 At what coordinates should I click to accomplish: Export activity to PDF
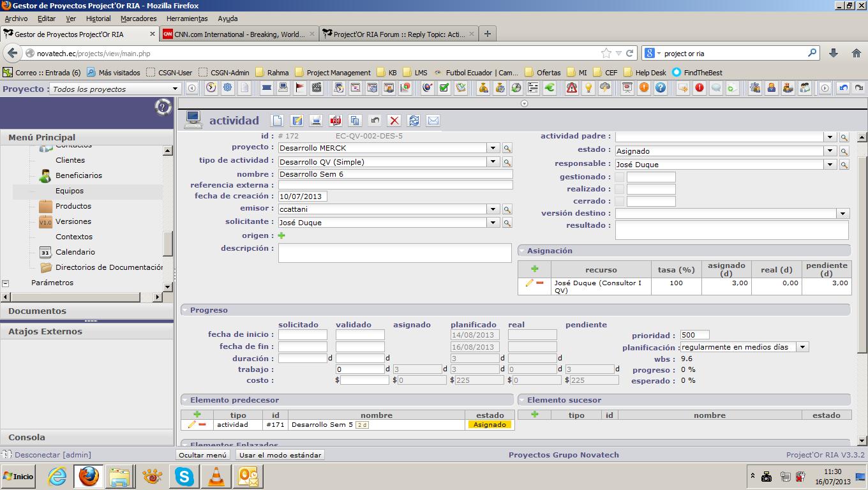pyautogui.click(x=336, y=121)
